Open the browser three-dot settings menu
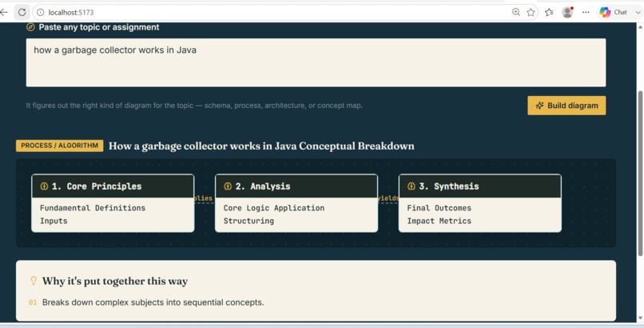 point(586,12)
